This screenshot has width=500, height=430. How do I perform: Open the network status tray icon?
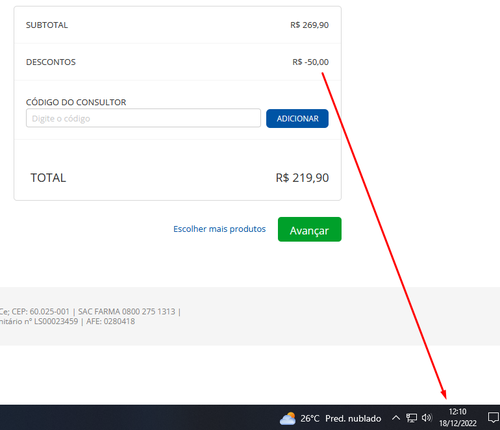(x=411, y=418)
